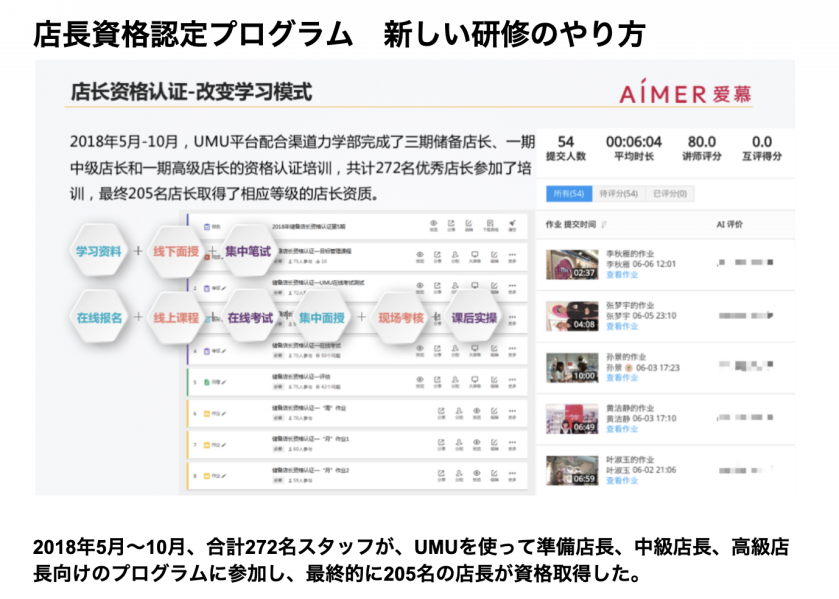839x599 pixels.
Task: Click the AIMER 爱慕 logo
Action: tap(685, 93)
